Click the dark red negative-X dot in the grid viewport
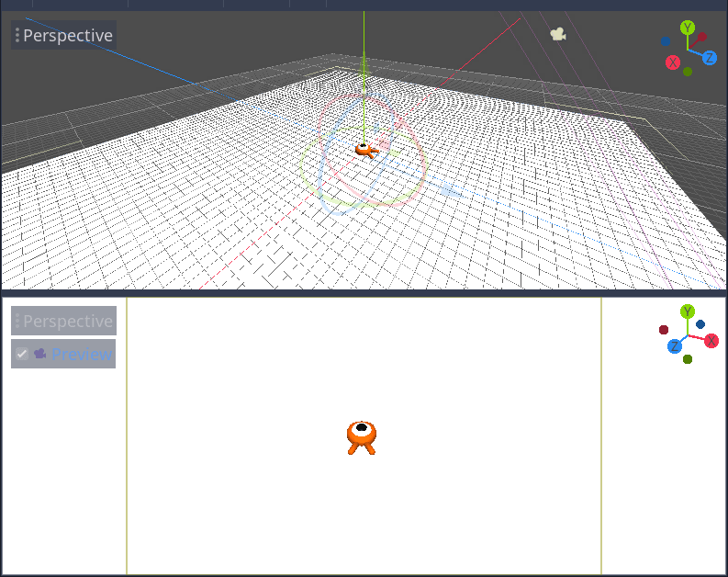The height and width of the screenshot is (577, 728). tap(701, 39)
